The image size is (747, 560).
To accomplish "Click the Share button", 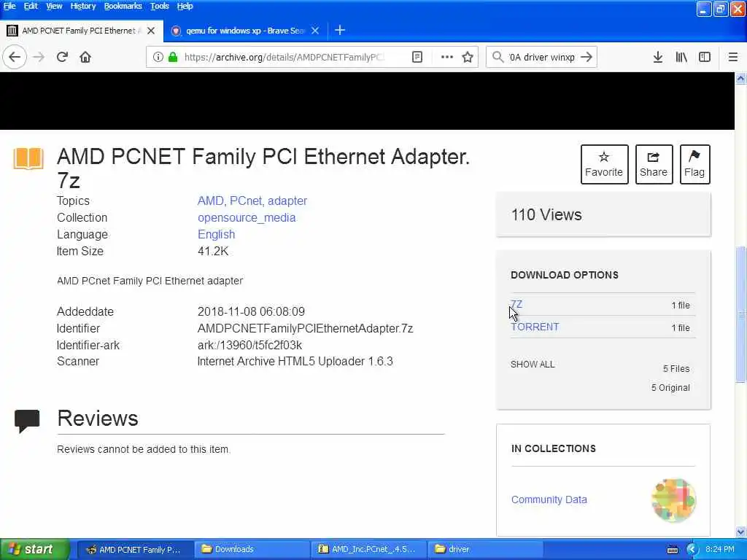I will [x=654, y=164].
